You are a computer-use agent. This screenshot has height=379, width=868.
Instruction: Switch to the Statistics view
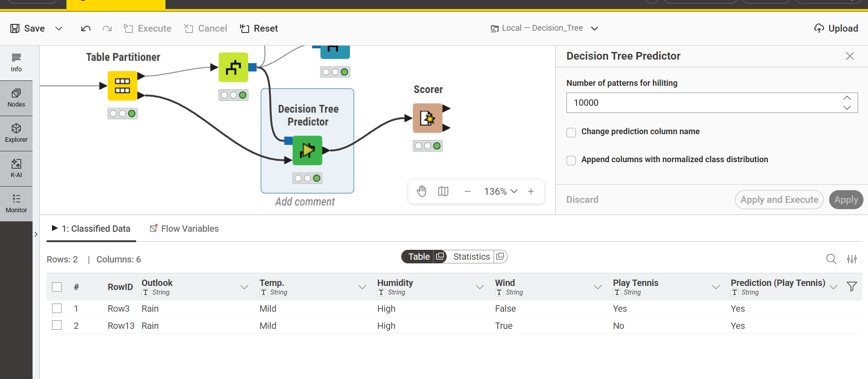(472, 257)
